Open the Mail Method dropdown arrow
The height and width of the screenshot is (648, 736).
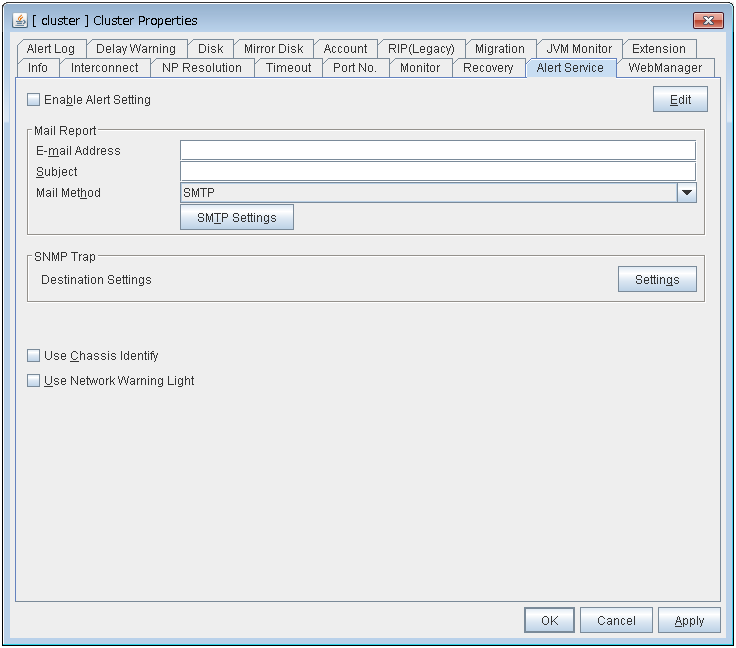tap(686, 193)
